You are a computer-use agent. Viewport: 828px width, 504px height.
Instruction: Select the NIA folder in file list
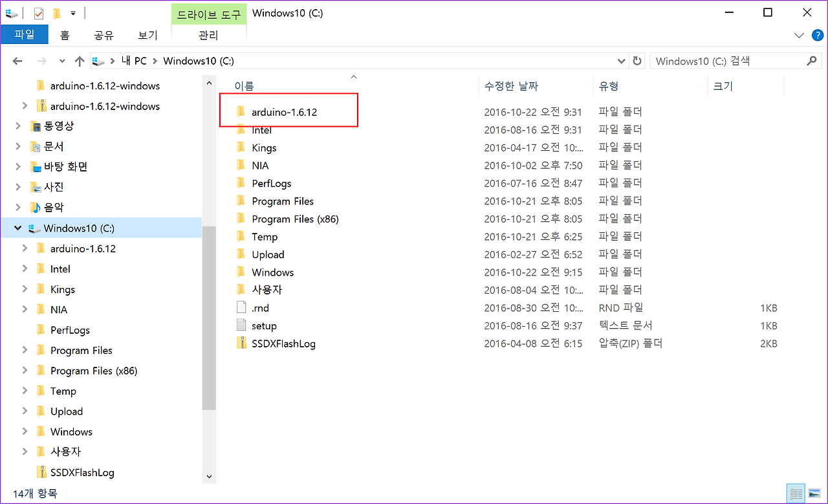[x=260, y=166]
